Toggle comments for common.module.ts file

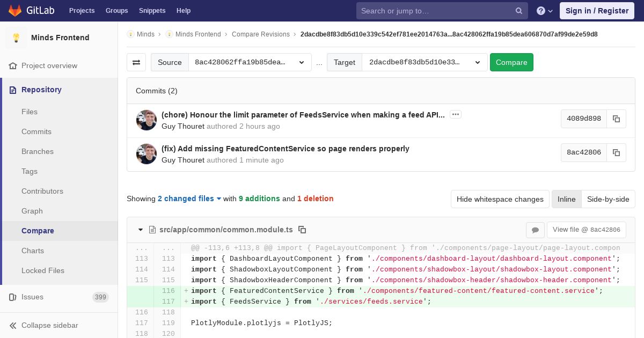535,230
